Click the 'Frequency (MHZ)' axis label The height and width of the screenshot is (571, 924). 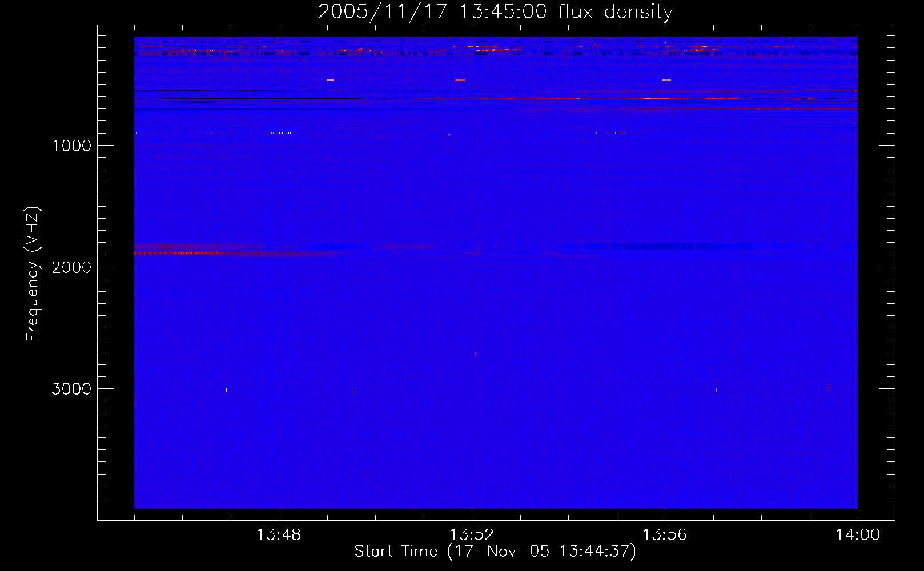click(33, 274)
